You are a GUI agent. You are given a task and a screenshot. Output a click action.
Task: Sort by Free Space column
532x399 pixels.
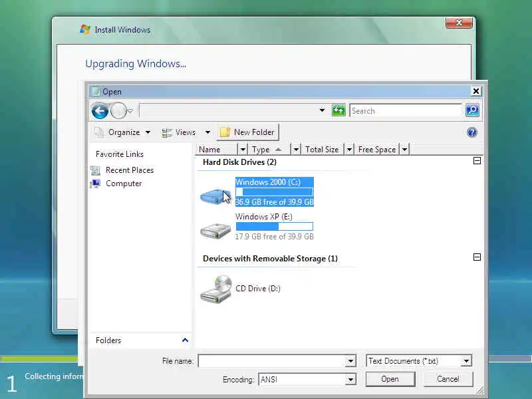pyautogui.click(x=377, y=149)
